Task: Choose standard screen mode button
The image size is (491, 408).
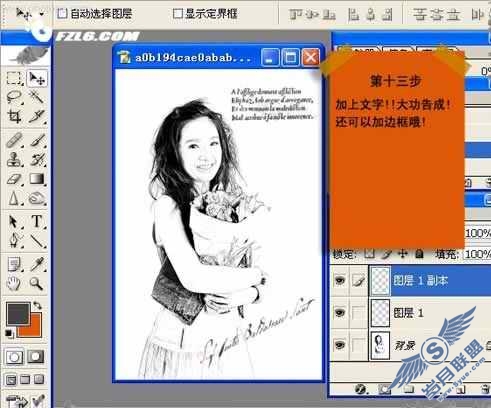Action: tap(11, 380)
